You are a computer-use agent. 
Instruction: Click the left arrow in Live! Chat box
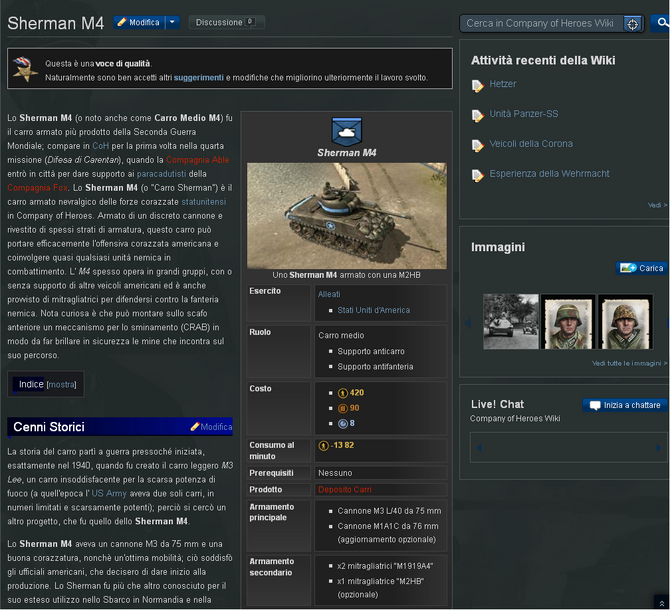[479, 448]
